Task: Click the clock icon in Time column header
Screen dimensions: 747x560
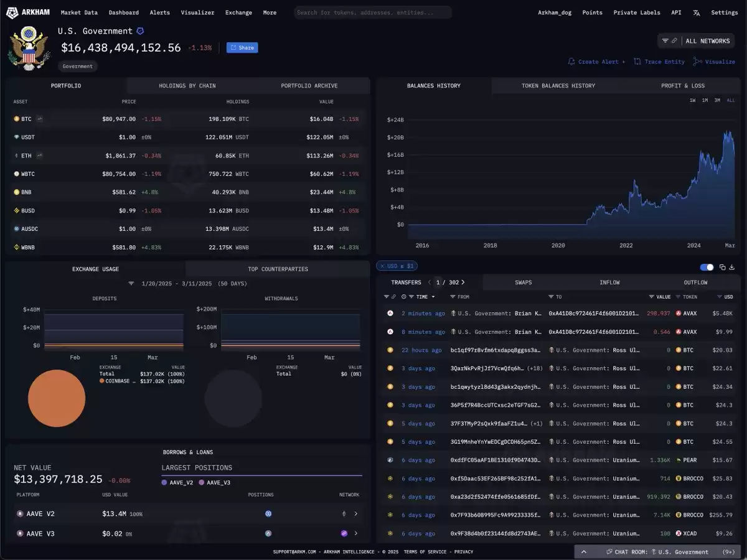Action: tap(404, 297)
